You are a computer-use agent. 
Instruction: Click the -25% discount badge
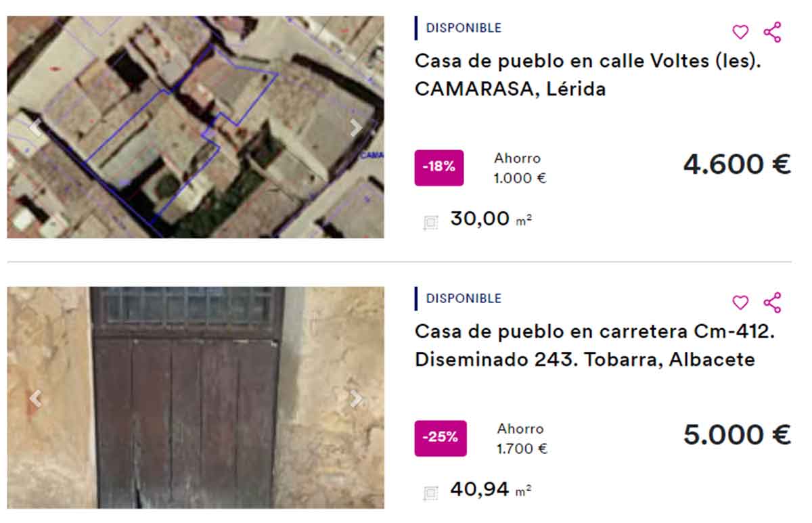pos(441,438)
